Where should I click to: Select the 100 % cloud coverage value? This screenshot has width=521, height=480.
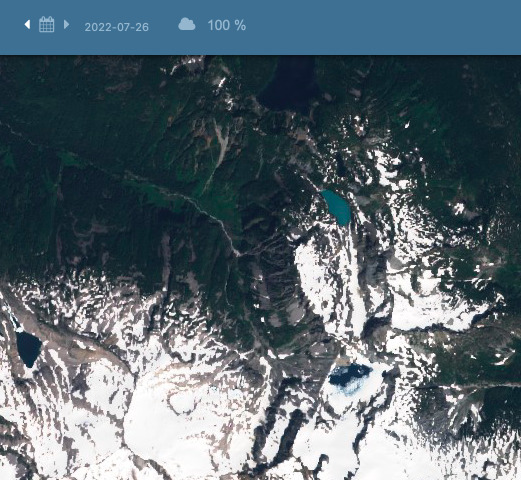tap(227, 25)
